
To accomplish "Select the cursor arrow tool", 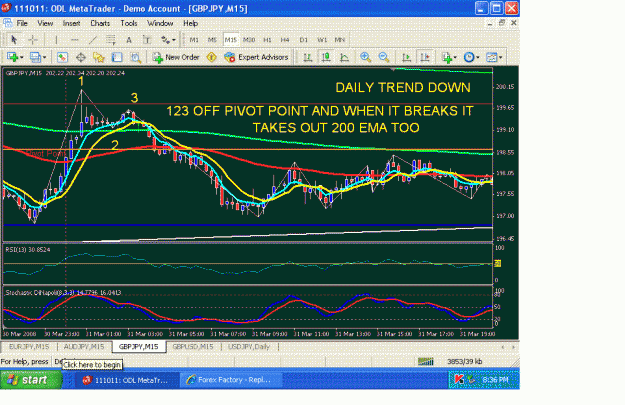I will click(14, 40).
